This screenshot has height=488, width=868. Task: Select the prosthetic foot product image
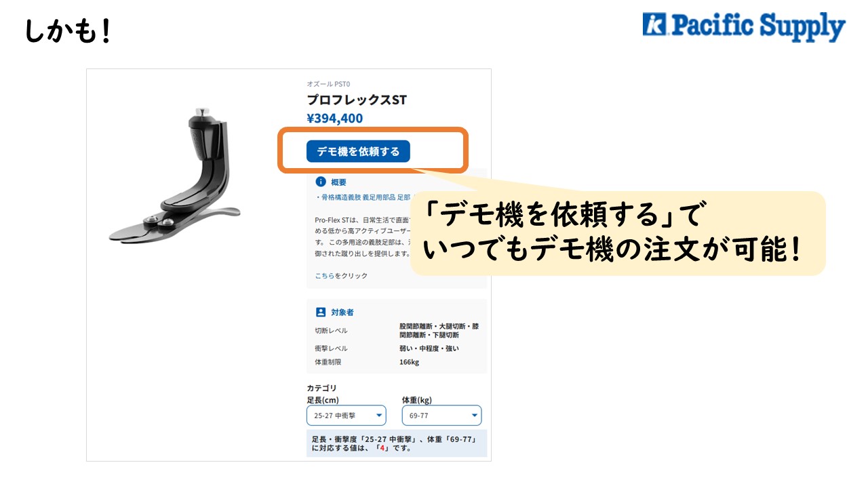click(x=174, y=176)
